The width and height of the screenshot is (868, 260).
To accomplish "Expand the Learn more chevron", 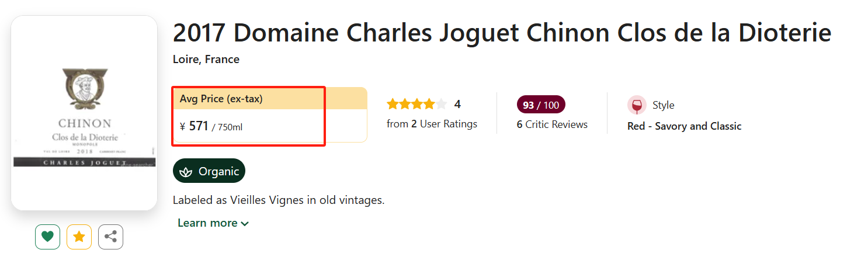I will pyautogui.click(x=245, y=223).
